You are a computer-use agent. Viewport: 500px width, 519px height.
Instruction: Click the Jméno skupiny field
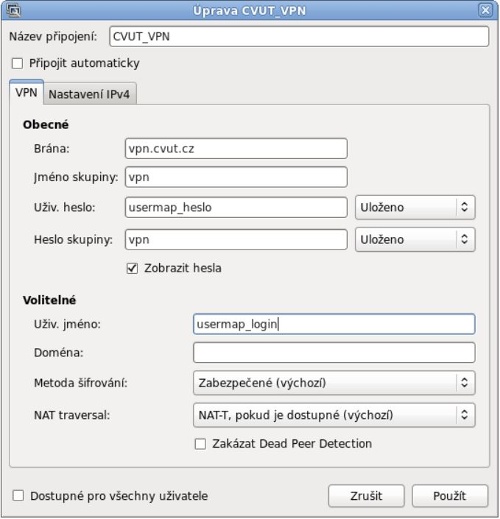click(x=236, y=177)
